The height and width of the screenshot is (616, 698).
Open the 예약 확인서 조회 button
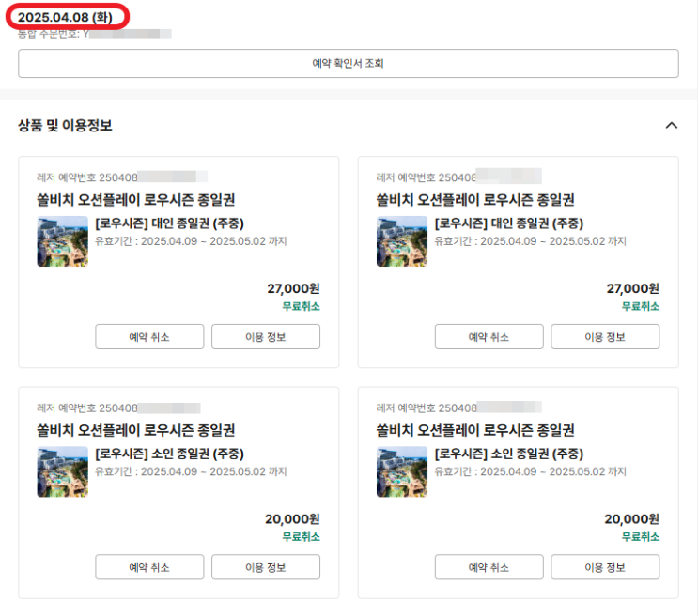pyautogui.click(x=349, y=63)
